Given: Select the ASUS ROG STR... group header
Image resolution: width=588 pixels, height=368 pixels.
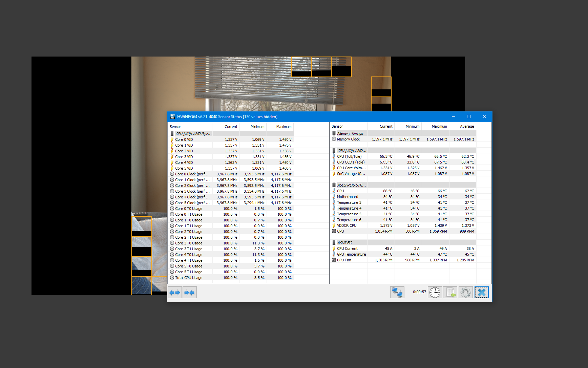Looking at the screenshot, I should 403,185.
